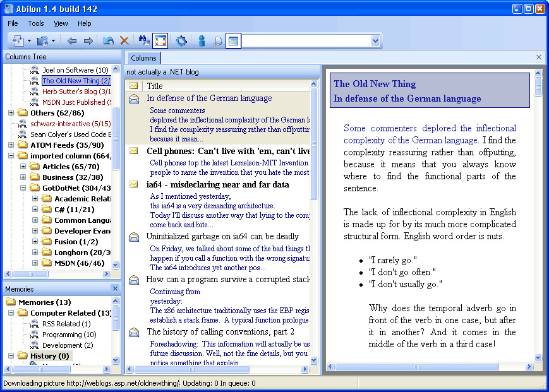549x392 pixels.
Task: Select Joel on Software (10) feed
Action: 75,70
